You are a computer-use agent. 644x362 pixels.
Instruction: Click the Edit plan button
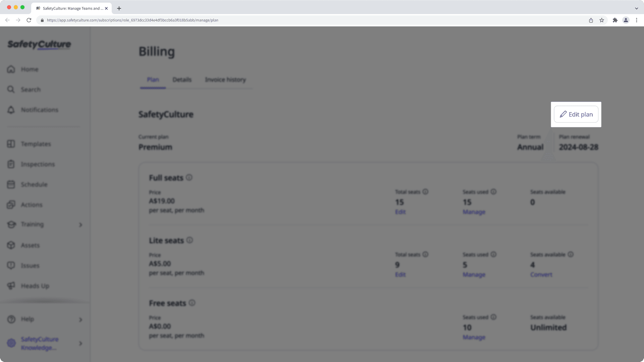(x=576, y=114)
